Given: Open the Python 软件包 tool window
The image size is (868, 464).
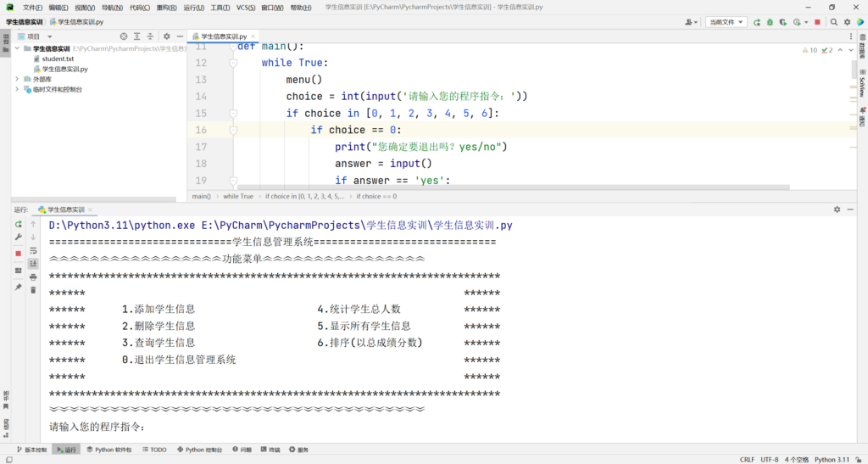Looking at the screenshot, I should click(109, 450).
